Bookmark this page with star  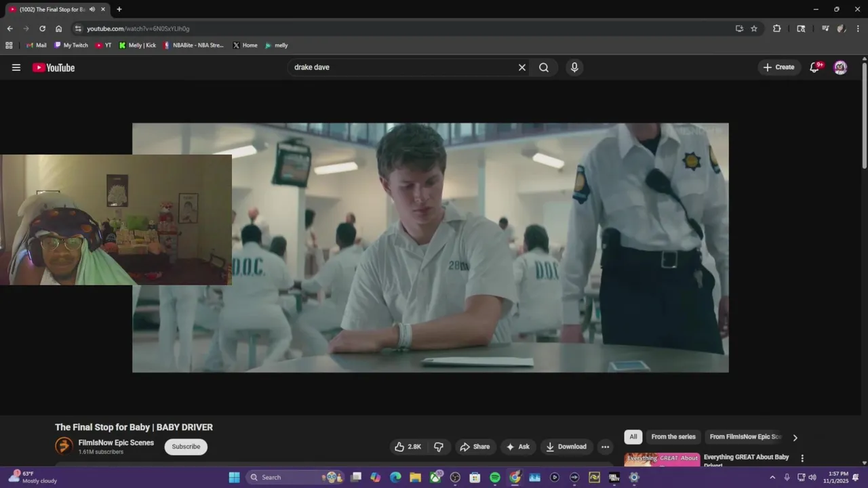754,28
